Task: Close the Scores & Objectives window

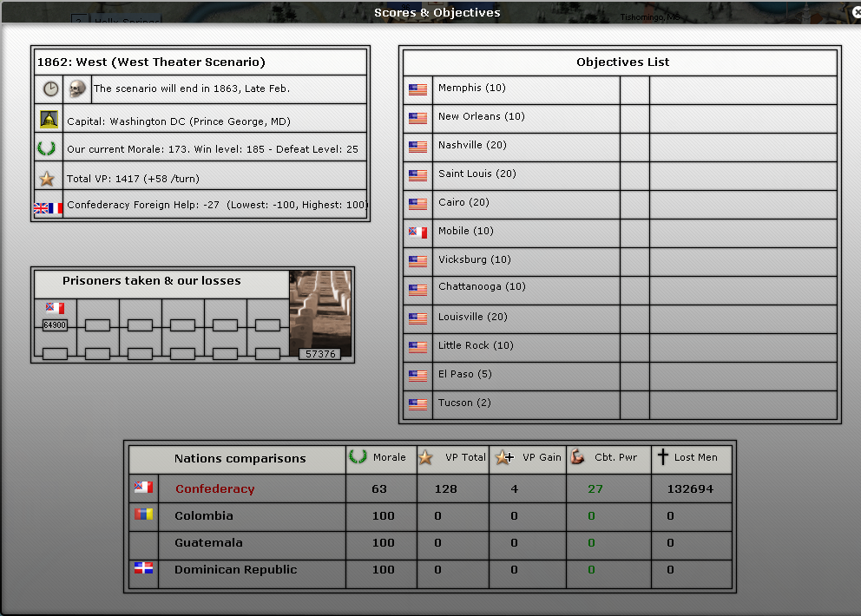Action: point(854,10)
